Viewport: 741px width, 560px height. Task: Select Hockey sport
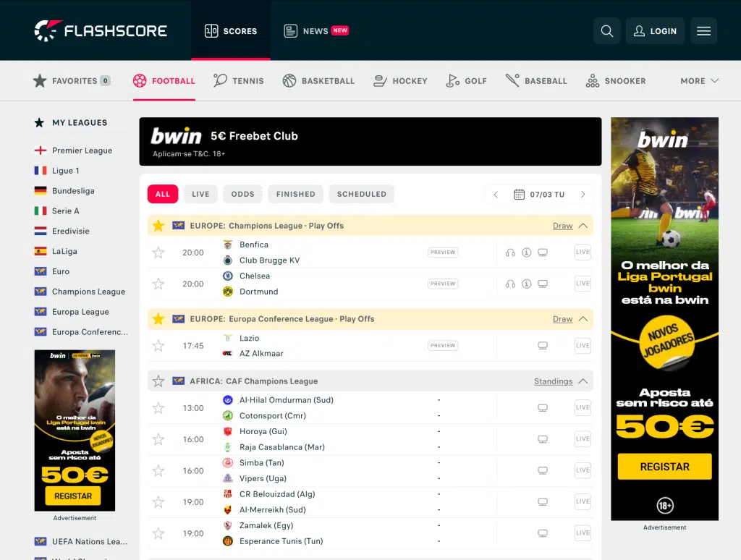click(x=400, y=81)
